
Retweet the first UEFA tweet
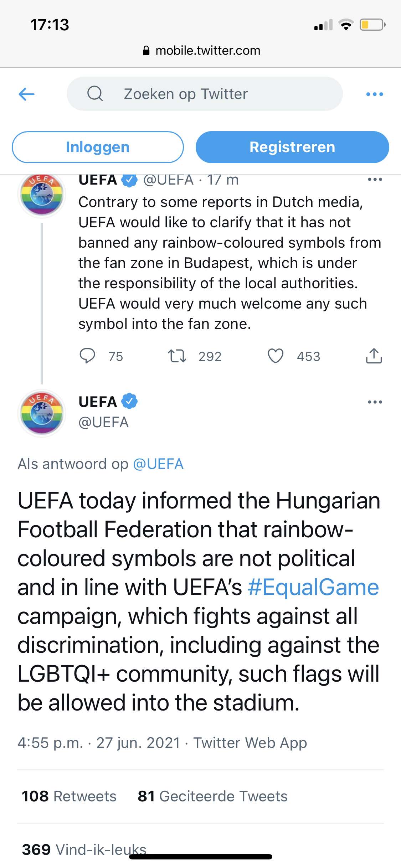[177, 356]
